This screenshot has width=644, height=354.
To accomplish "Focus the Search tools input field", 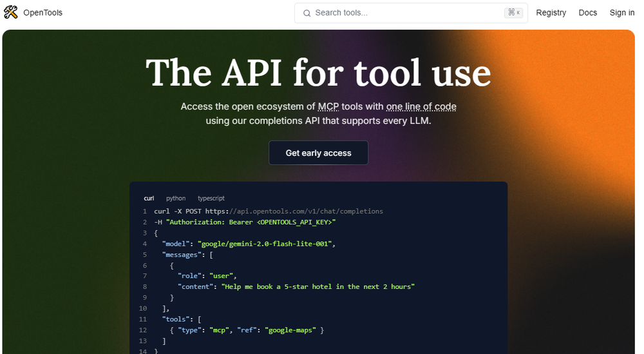I will [411, 13].
